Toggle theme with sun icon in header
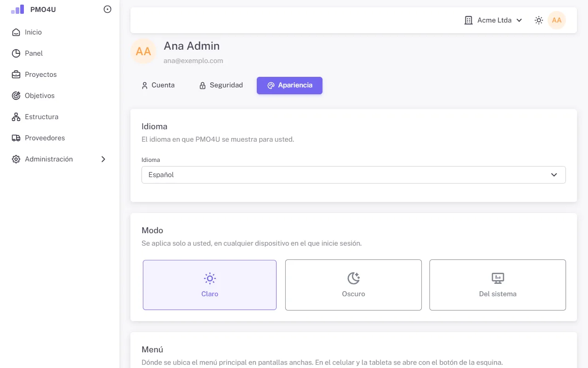This screenshot has height=368, width=588. coord(539,20)
